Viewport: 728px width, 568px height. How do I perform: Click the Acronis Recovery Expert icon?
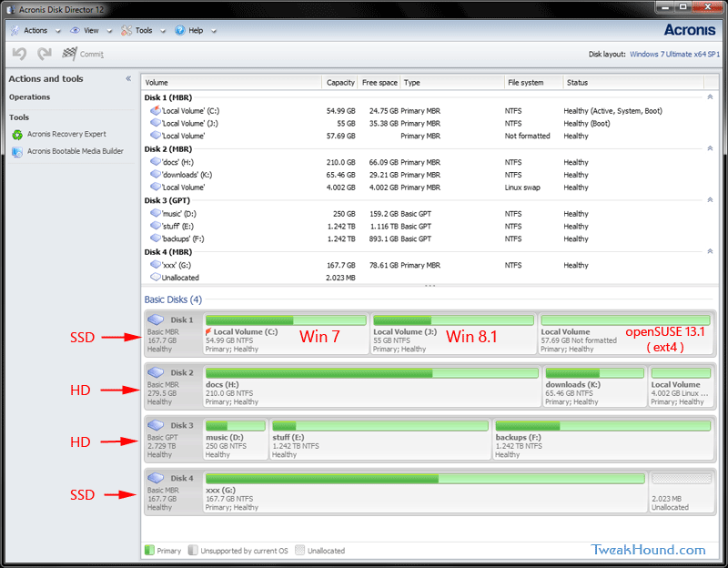click(x=17, y=135)
